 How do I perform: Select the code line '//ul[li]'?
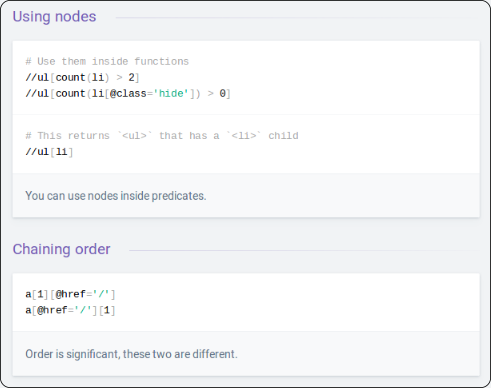click(49, 152)
